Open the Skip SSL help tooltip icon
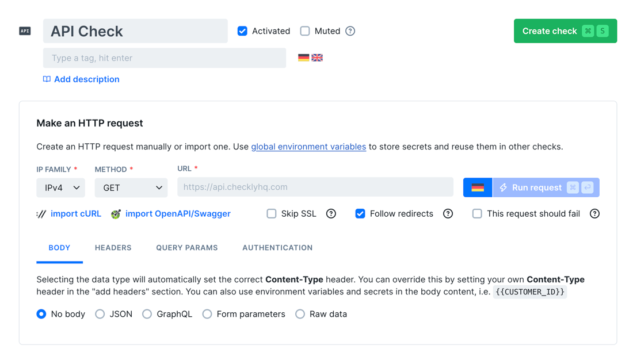This screenshot has width=633, height=364. [331, 214]
